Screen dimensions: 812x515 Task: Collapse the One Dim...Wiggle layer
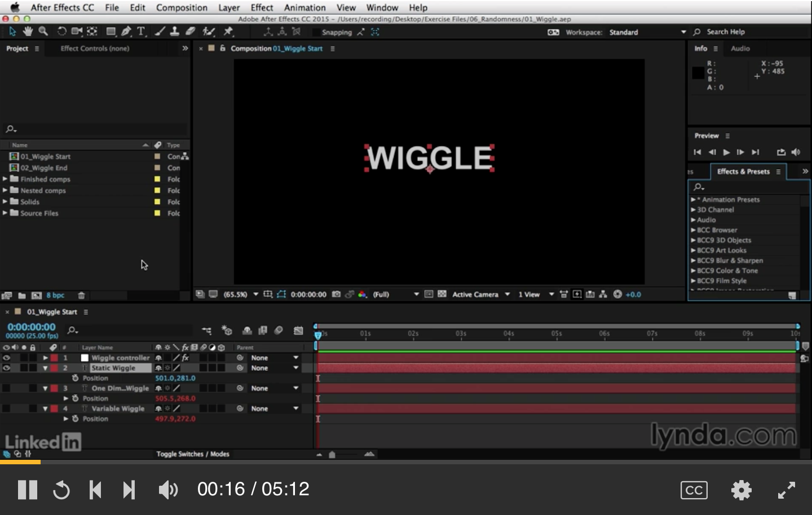click(45, 388)
